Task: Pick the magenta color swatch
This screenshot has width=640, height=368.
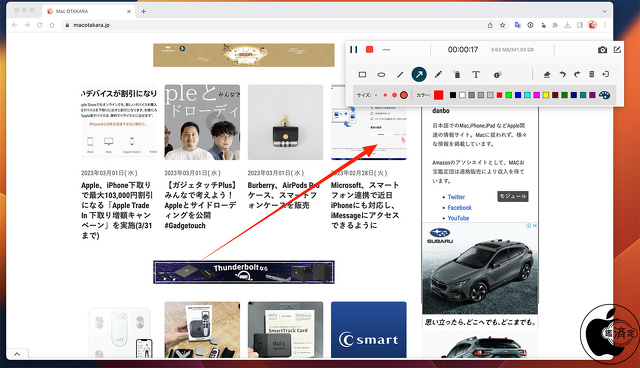Action: [537, 95]
